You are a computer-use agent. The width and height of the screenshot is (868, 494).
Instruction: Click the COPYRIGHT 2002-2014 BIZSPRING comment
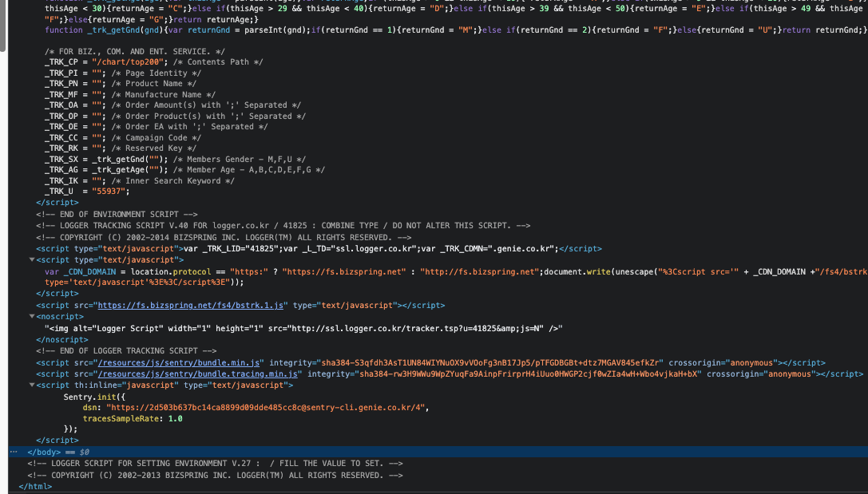click(x=224, y=237)
